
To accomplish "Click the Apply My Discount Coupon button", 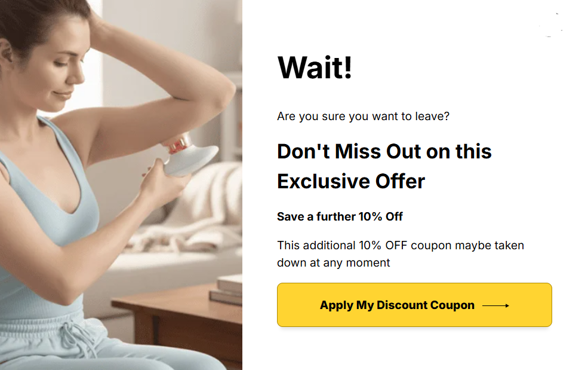I will click(414, 305).
